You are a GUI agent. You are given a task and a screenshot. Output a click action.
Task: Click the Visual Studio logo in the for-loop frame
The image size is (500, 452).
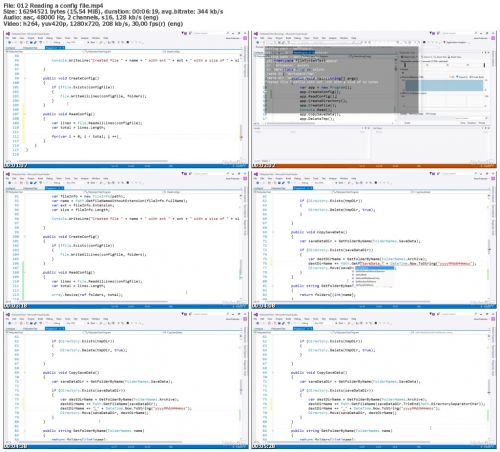(x=8, y=34)
